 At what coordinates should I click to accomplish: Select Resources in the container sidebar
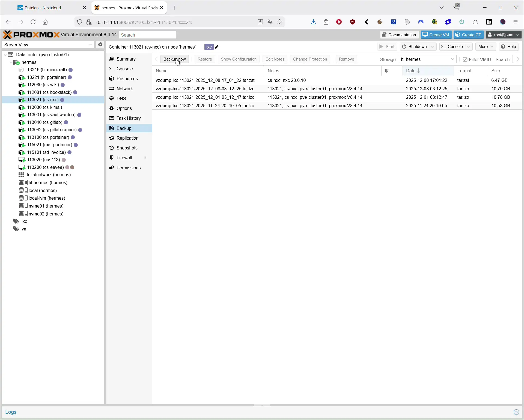127,78
